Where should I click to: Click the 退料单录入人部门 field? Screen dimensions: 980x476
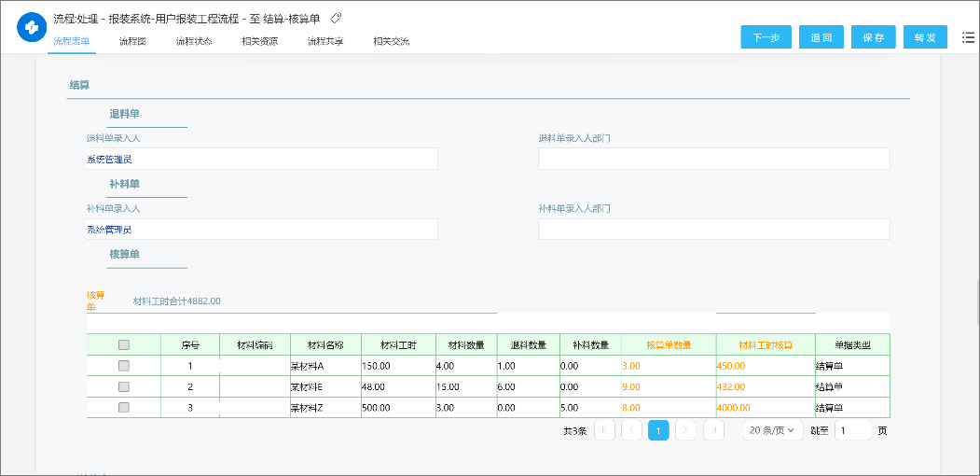[x=713, y=159]
